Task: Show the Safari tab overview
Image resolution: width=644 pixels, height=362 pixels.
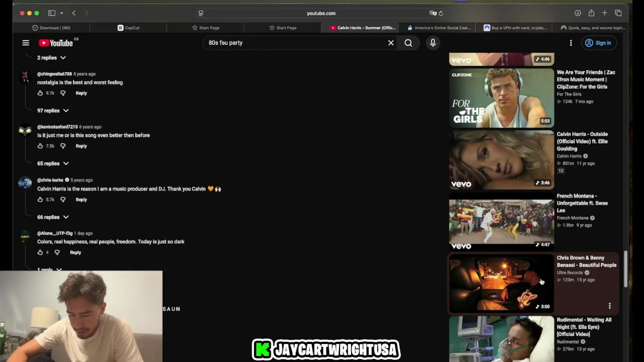Action: 618,13
